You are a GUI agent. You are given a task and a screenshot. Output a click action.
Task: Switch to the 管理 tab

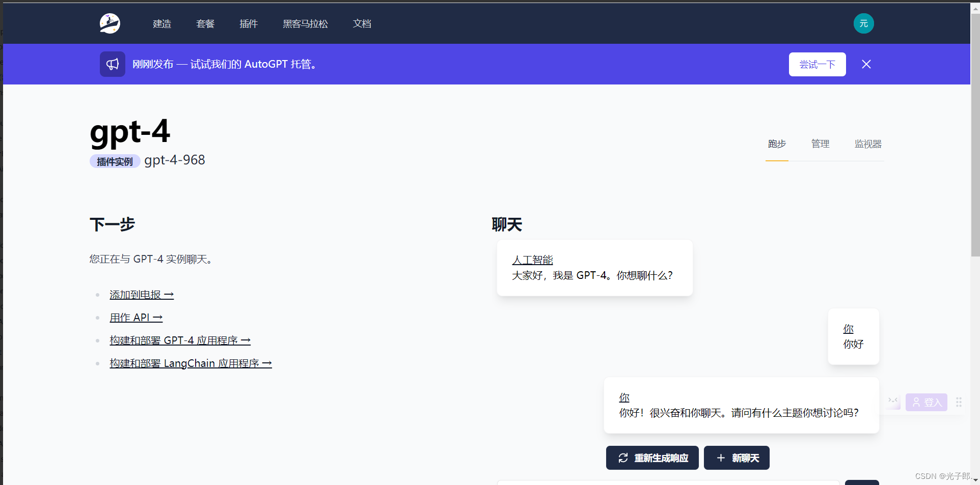coord(820,144)
